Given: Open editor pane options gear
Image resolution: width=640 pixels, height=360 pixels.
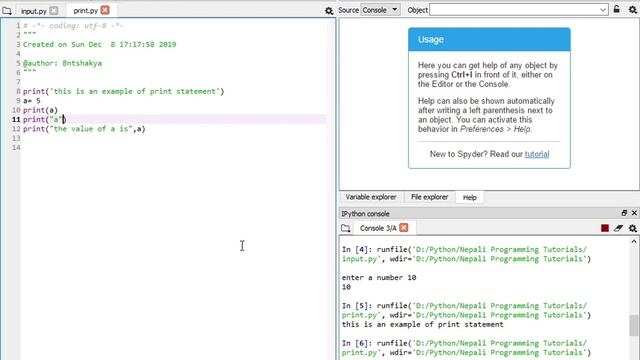Looking at the screenshot, I should click(329, 11).
